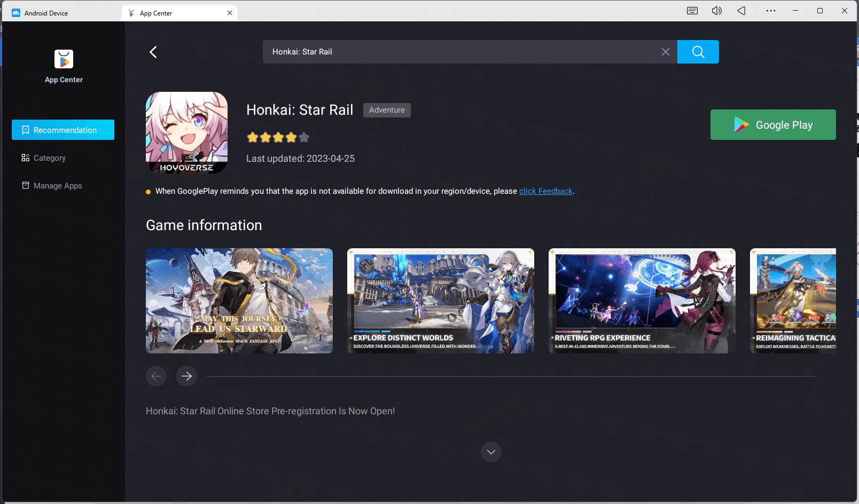859x504 pixels.
Task: Open Manage Apps in the sidebar
Action: 52,186
